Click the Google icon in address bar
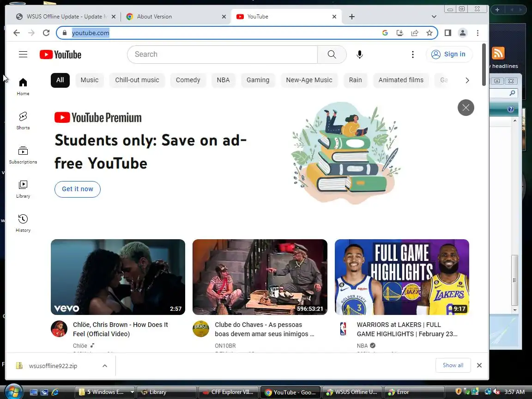Image resolution: width=532 pixels, height=399 pixels. point(385,33)
